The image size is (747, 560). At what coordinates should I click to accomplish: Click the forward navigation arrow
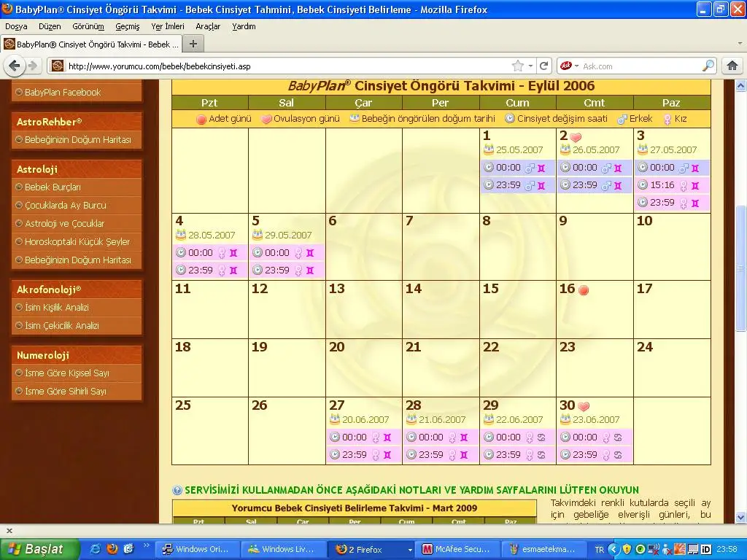(33, 66)
